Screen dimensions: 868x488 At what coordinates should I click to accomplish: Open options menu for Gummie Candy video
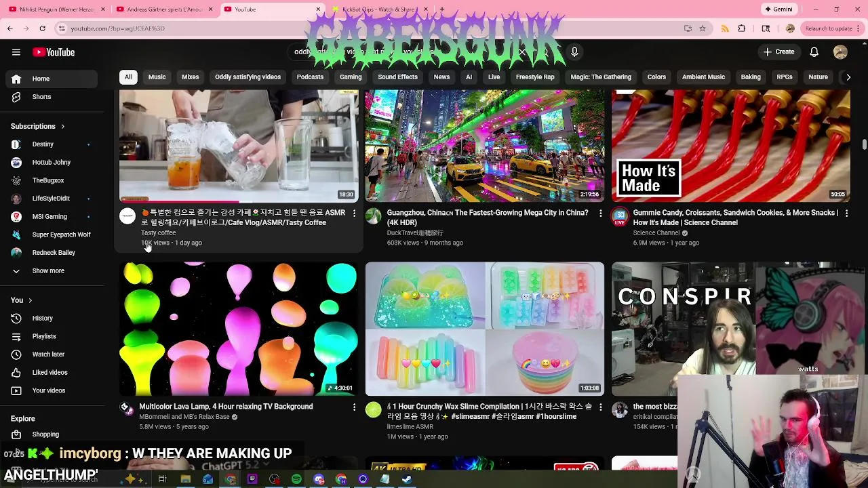tap(846, 213)
